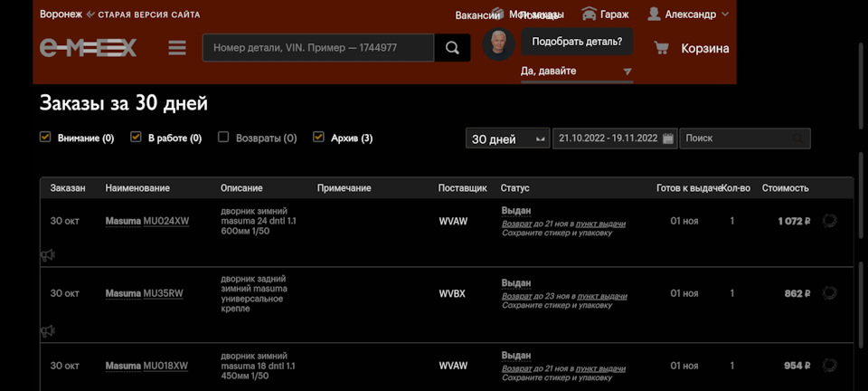Click supplier WVBX cell
Viewport: 868px width, 391px height.
point(452,293)
